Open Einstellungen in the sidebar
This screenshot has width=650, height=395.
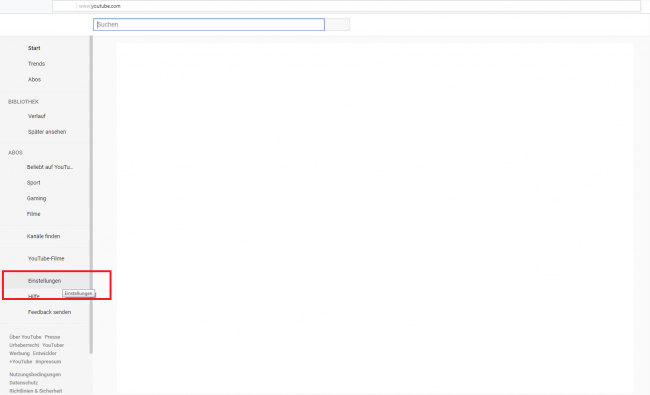(x=44, y=281)
